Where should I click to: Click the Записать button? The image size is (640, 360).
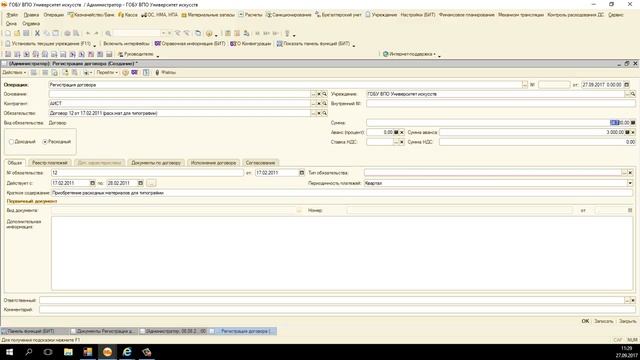point(604,322)
